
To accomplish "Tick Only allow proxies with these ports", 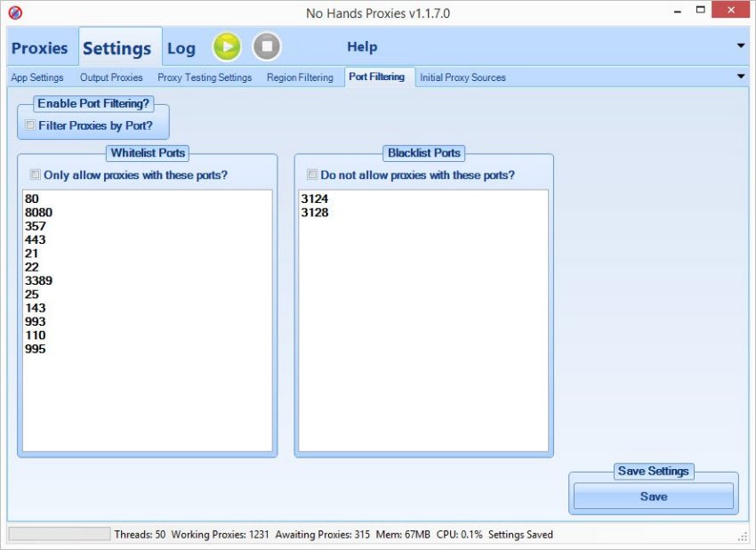I will 35,174.
